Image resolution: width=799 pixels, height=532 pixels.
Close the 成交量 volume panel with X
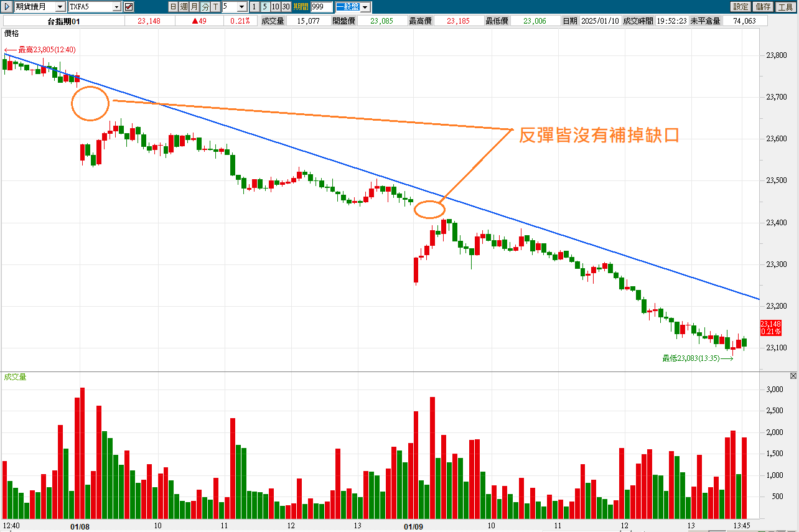793,376
